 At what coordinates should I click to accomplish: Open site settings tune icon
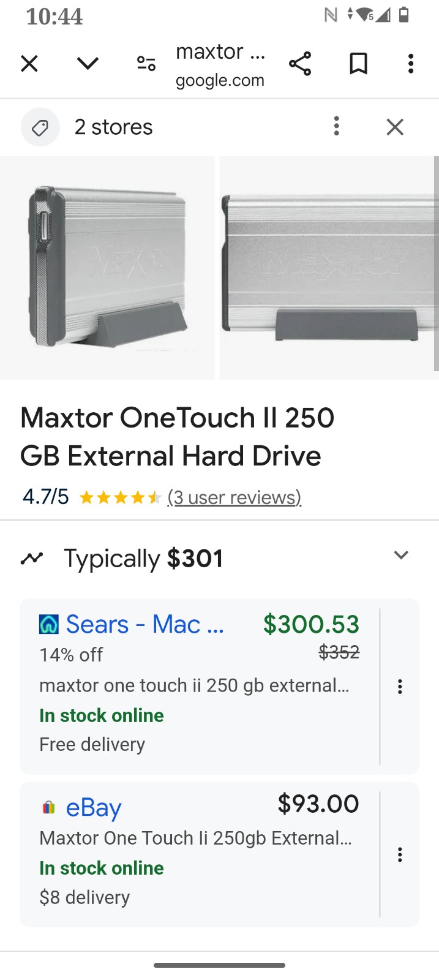pyautogui.click(x=146, y=63)
